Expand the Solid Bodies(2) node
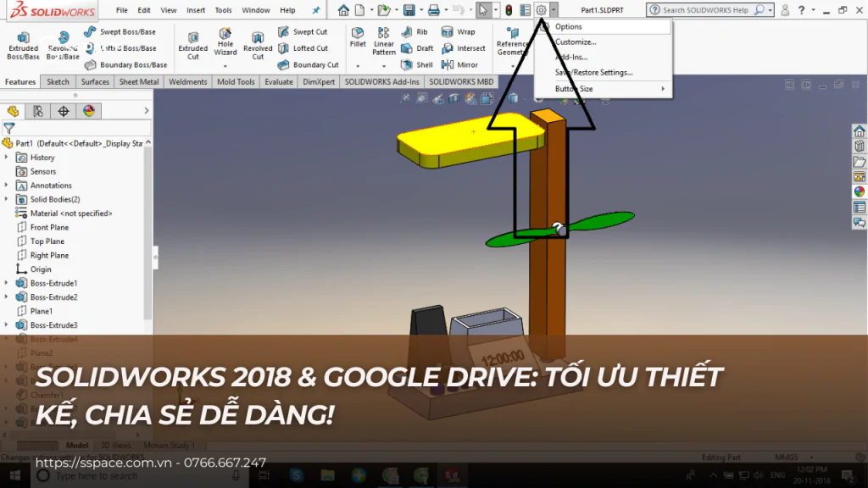The image size is (868, 488). 7,199
